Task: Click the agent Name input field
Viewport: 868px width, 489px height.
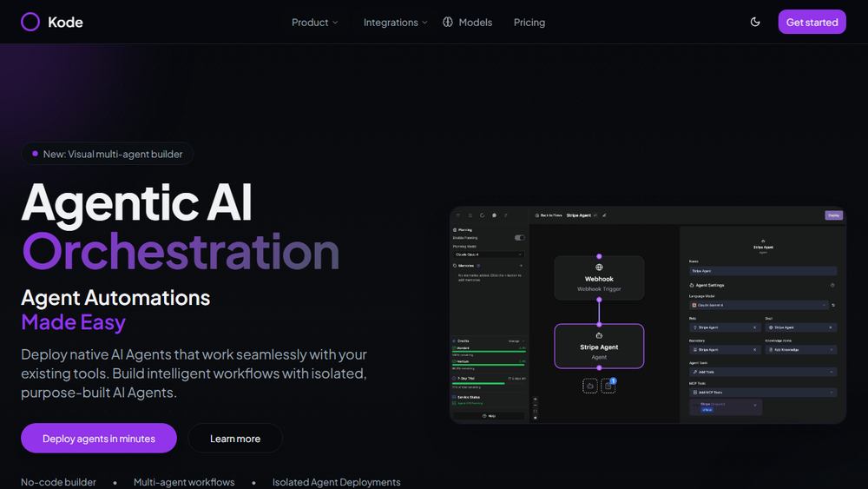Action: point(763,271)
